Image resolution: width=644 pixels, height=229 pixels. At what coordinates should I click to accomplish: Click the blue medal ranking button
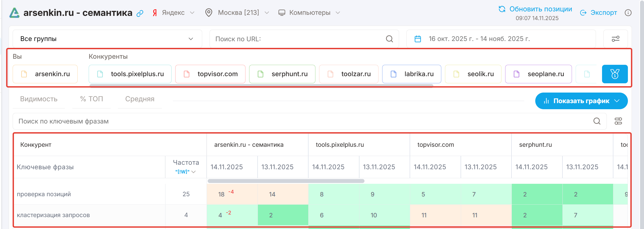(x=615, y=74)
